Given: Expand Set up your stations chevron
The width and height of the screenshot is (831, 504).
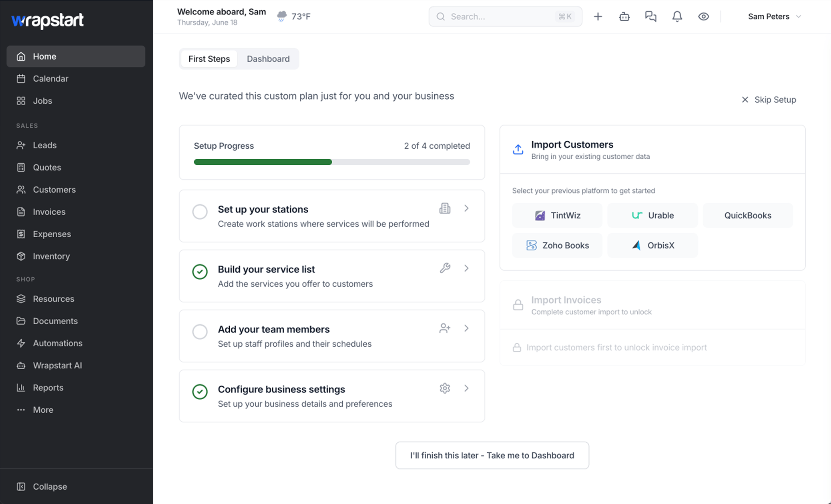Looking at the screenshot, I should click(466, 208).
